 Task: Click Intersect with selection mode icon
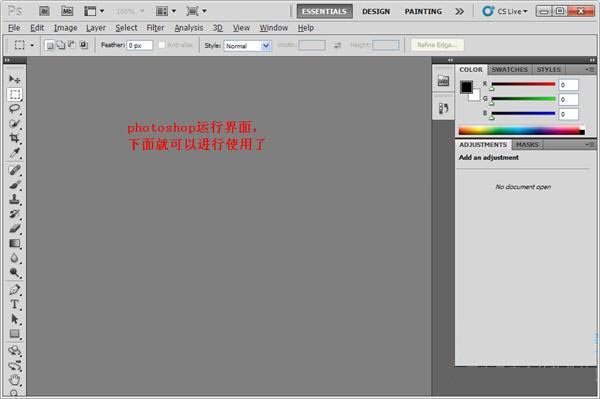83,45
